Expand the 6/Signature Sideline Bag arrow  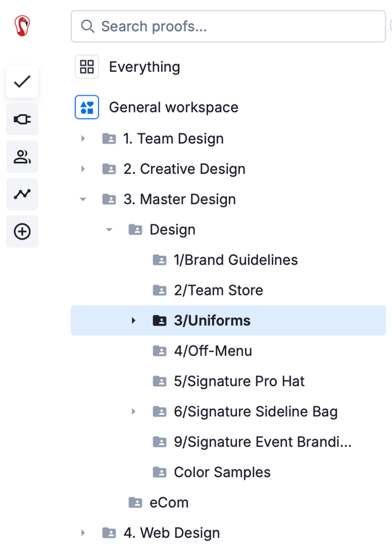133,411
